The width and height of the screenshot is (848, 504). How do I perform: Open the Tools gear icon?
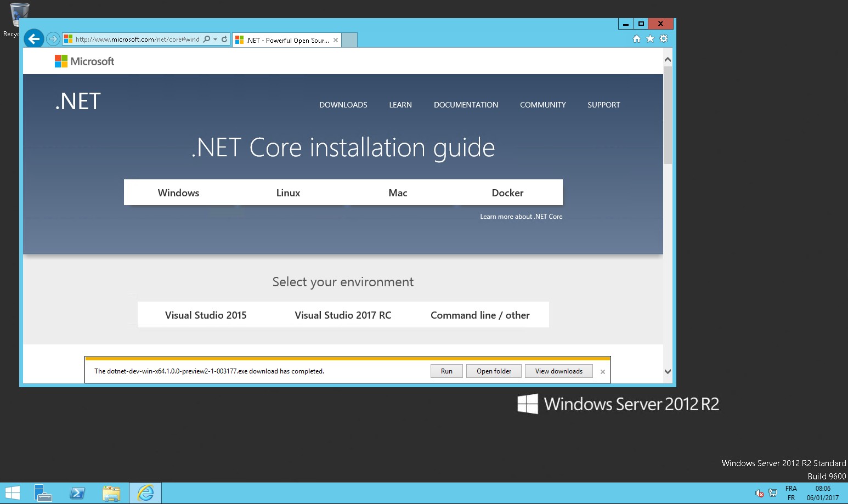pos(664,39)
